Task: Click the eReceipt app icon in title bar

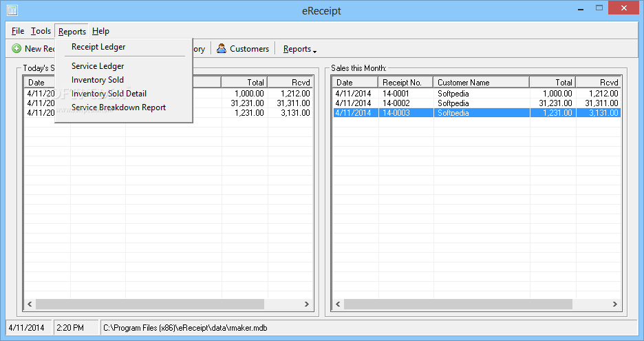Action: pos(12,10)
